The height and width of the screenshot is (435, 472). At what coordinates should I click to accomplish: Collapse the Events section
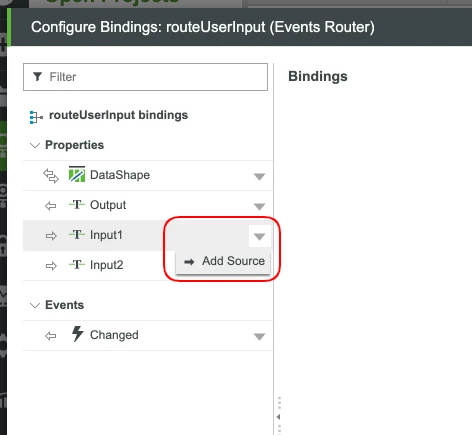pos(35,305)
